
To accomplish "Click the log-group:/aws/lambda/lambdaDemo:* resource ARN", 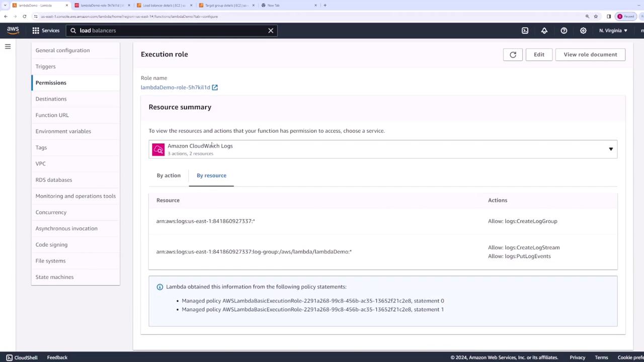I will pos(254,252).
